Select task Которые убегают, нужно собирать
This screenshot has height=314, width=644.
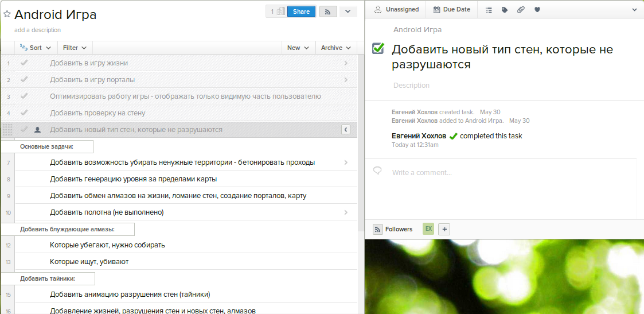click(186, 245)
